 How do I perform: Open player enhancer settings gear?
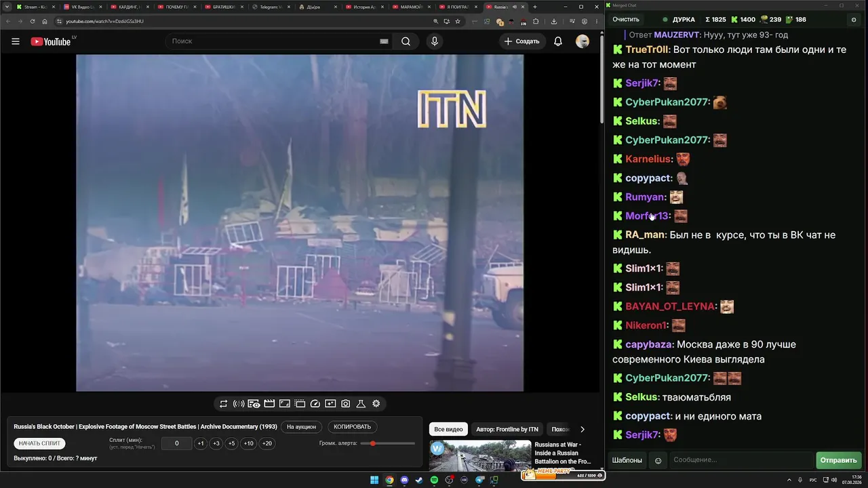tap(376, 404)
